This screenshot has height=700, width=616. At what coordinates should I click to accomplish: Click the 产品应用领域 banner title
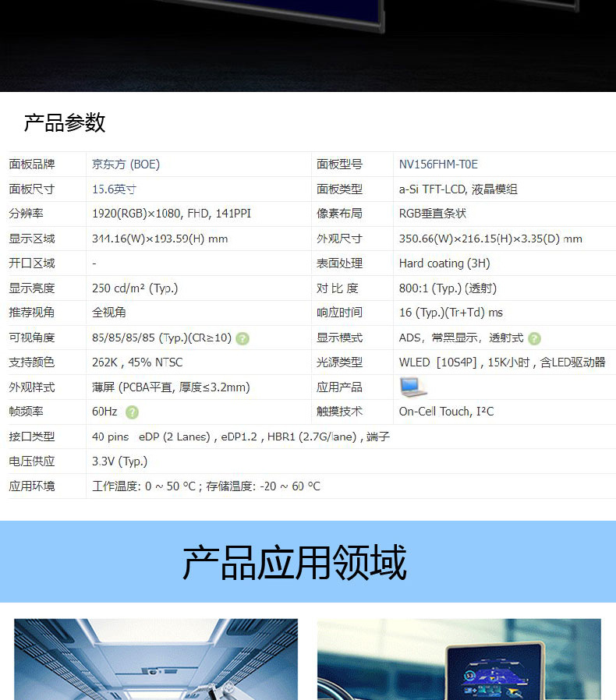tap(295, 562)
